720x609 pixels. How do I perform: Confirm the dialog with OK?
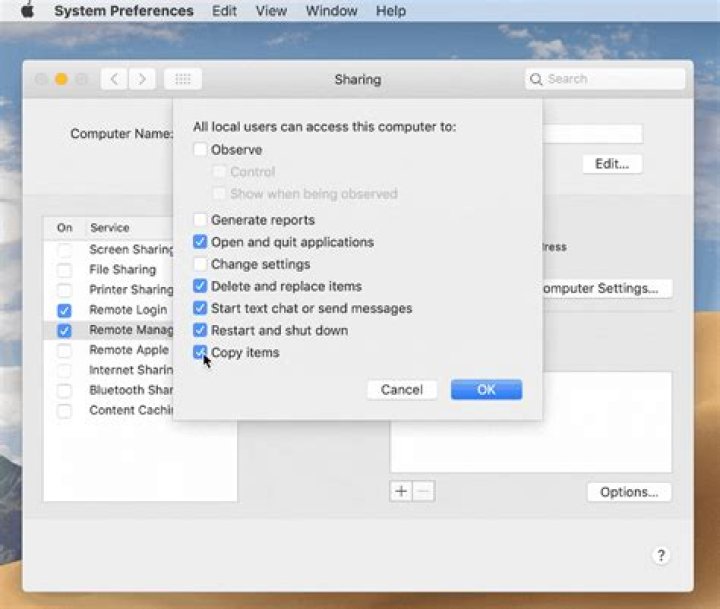pyautogui.click(x=486, y=390)
